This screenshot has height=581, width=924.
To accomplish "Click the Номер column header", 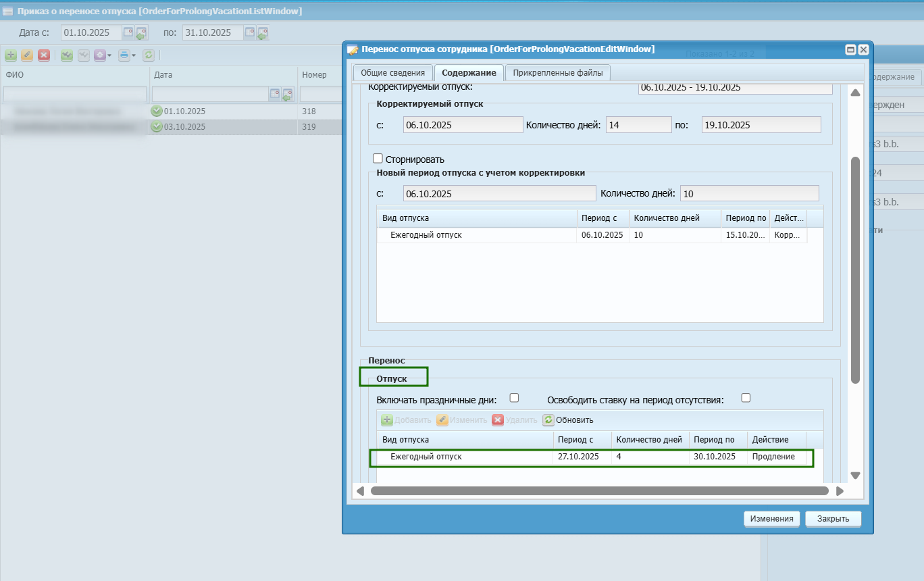I will click(321, 75).
